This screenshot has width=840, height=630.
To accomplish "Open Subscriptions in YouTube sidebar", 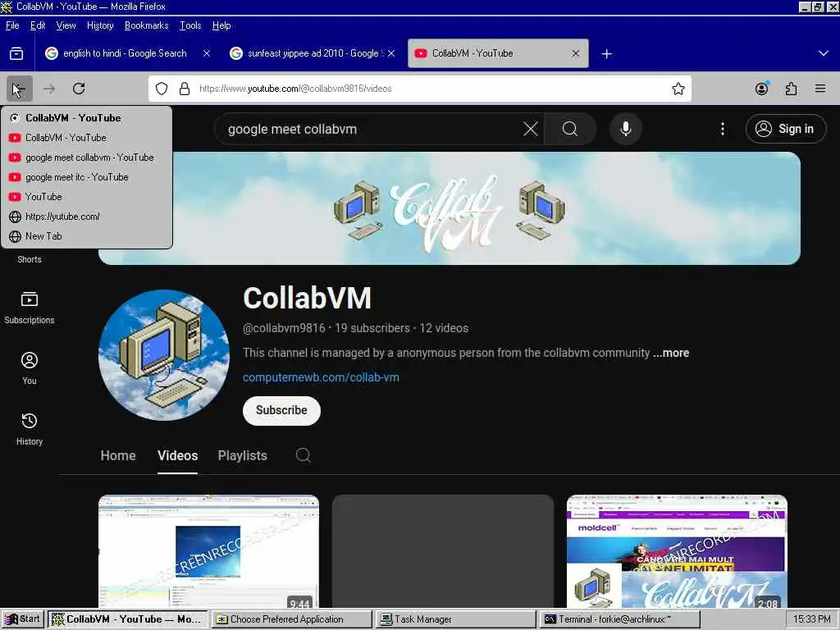I will click(x=30, y=308).
